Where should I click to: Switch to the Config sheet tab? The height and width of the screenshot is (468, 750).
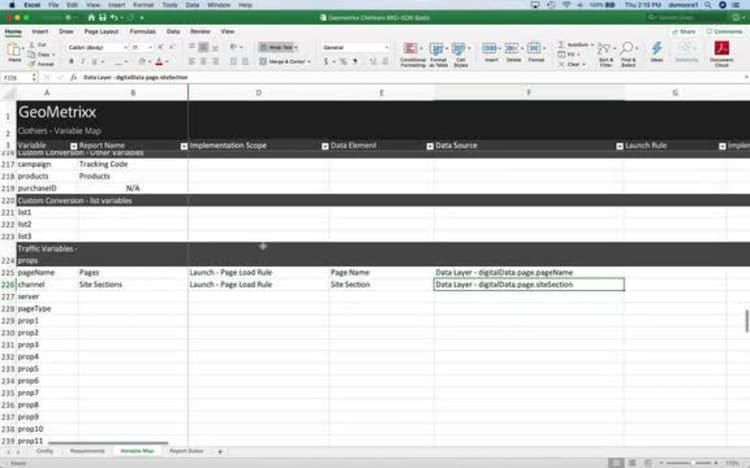click(44, 451)
